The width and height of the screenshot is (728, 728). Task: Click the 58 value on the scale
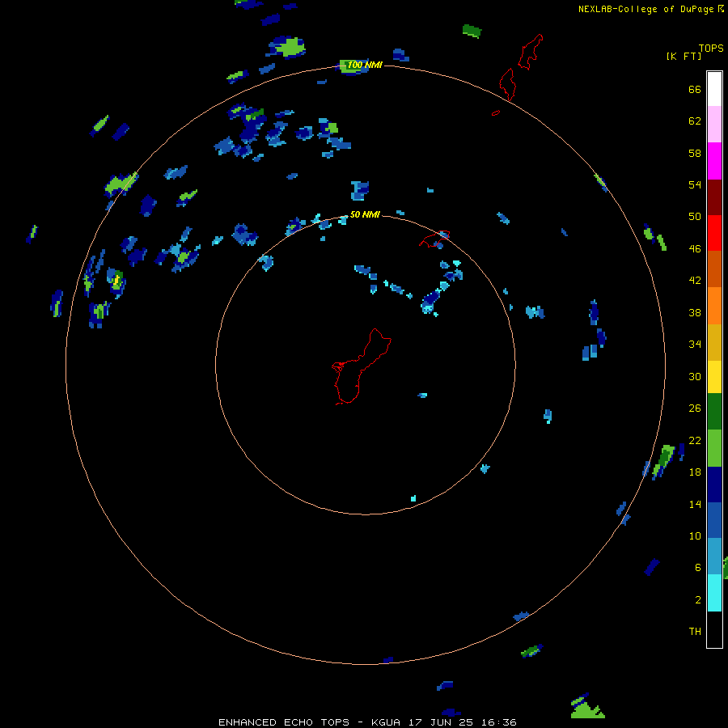(695, 153)
